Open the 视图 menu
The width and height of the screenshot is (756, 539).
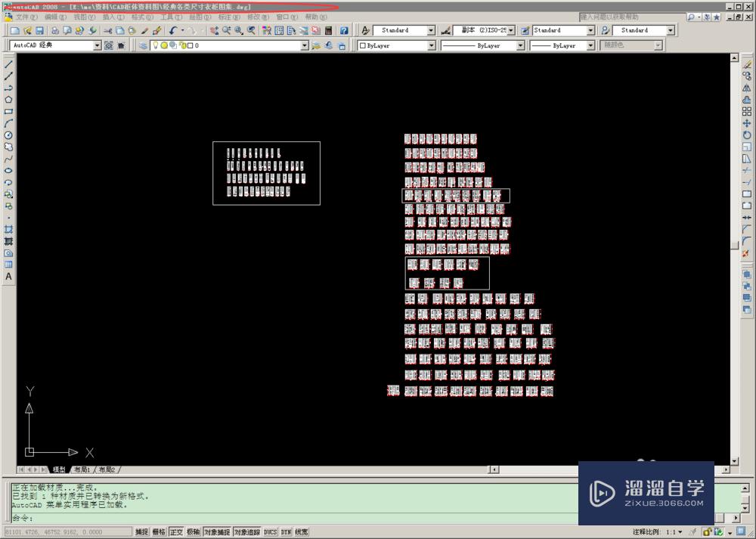coord(84,17)
